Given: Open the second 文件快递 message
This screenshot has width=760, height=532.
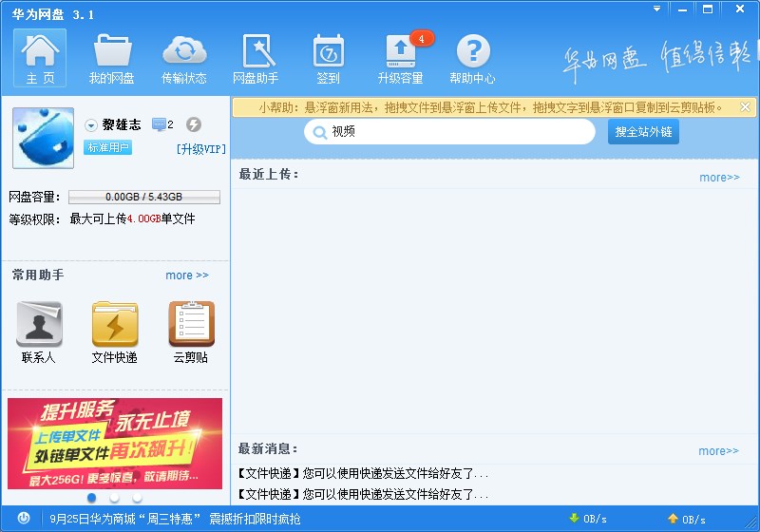Looking at the screenshot, I should [x=363, y=494].
